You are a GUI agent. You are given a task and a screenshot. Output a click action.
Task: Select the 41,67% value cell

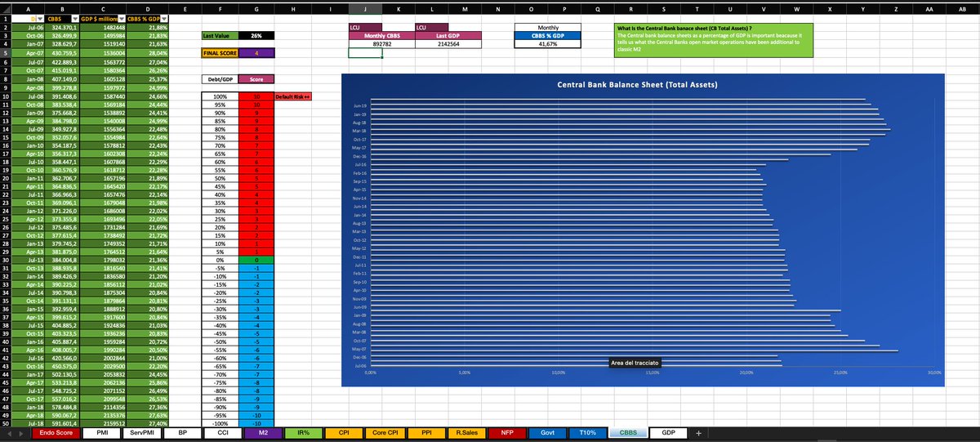(x=548, y=44)
